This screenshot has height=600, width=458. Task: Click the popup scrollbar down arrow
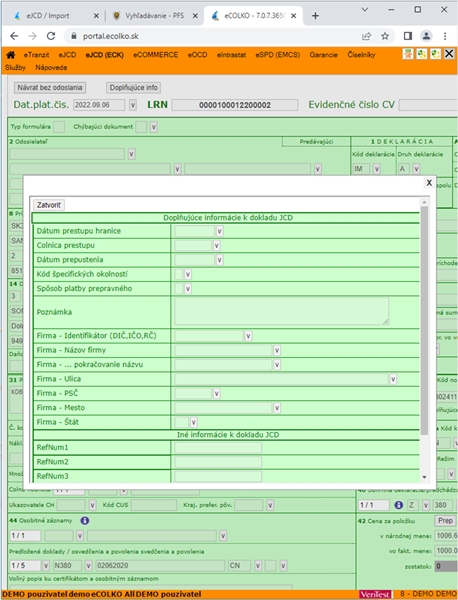[424, 477]
